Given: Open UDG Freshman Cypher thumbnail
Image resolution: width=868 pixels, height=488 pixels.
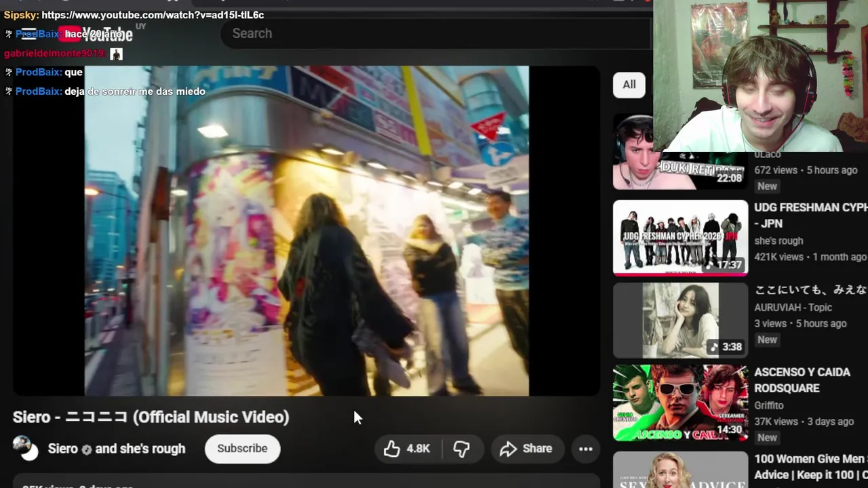Looking at the screenshot, I should pos(680,238).
